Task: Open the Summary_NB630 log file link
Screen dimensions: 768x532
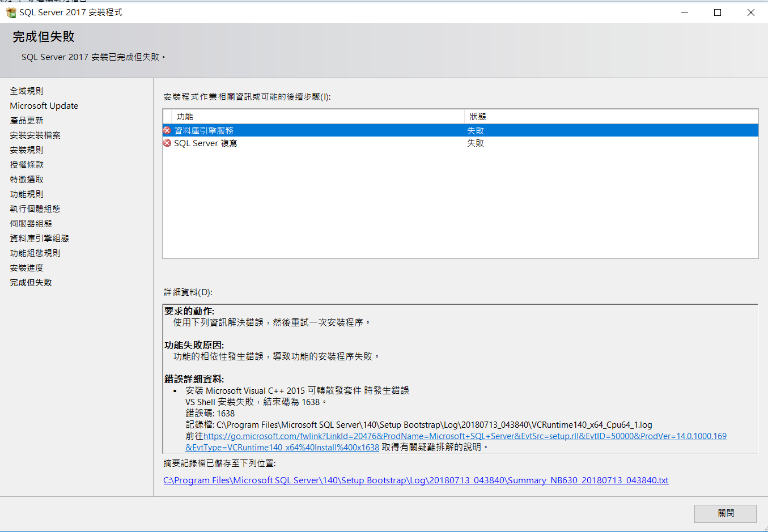Action: point(416,480)
